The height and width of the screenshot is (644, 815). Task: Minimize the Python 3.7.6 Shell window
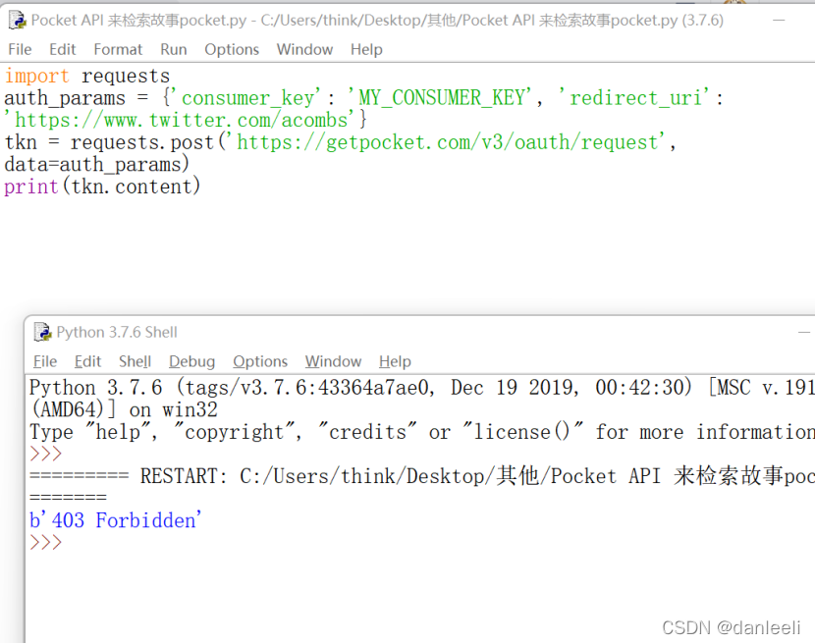pyautogui.click(x=804, y=332)
